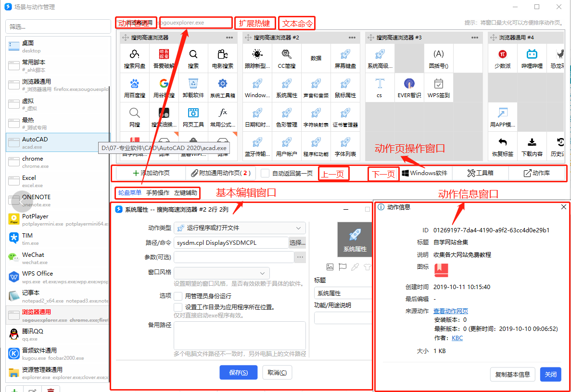The height and width of the screenshot is (392, 571).
Task: Launch the 用百度搜 Baidu action
Action: click(x=135, y=88)
